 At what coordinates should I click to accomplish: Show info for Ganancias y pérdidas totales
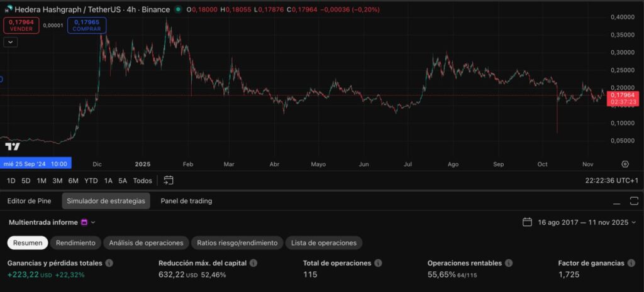click(x=109, y=263)
